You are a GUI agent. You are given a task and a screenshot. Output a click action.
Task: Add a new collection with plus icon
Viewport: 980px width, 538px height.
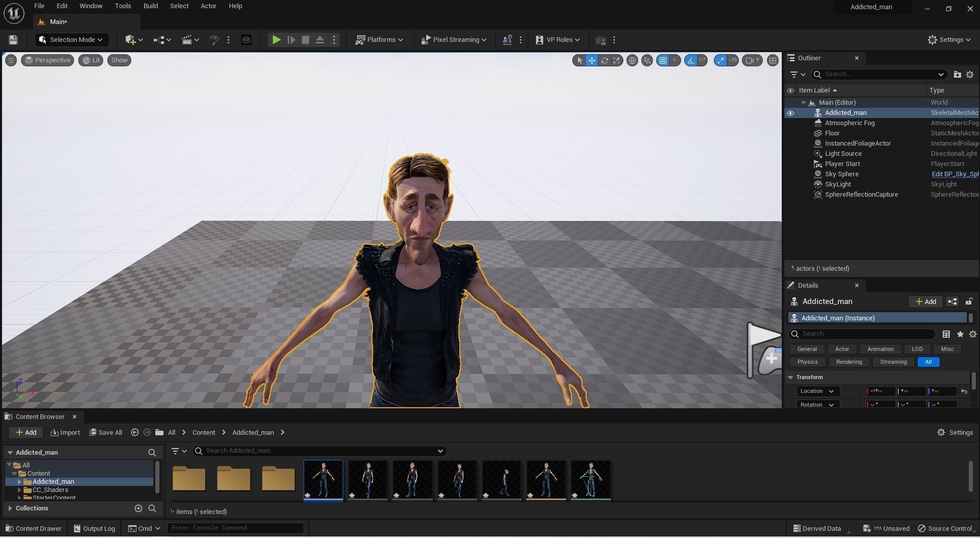point(138,508)
